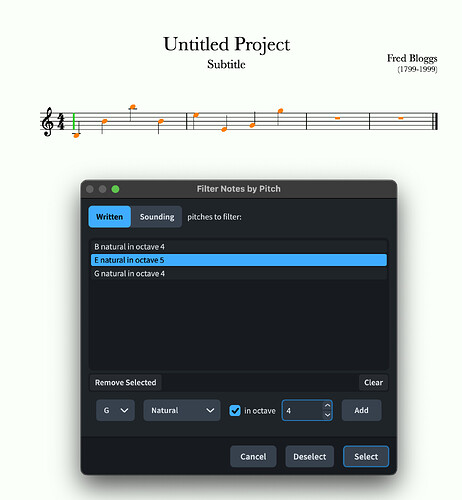Viewport: 462px width, 500px height.
Task: Switch to Written pitches mode
Action: point(110,217)
